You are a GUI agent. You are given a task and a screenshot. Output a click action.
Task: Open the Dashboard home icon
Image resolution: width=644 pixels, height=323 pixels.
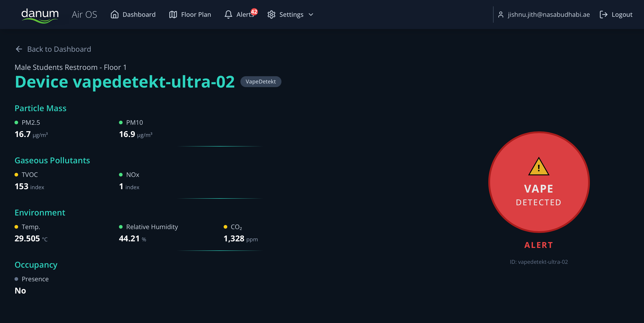(x=115, y=15)
